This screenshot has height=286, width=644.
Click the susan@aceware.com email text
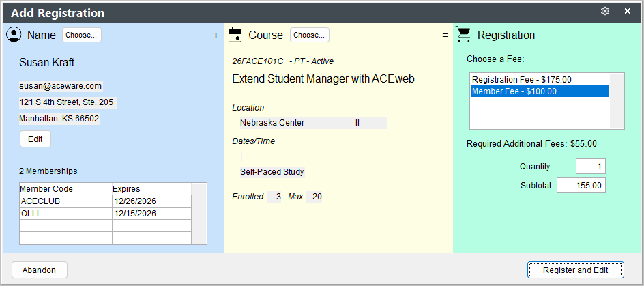coord(60,86)
